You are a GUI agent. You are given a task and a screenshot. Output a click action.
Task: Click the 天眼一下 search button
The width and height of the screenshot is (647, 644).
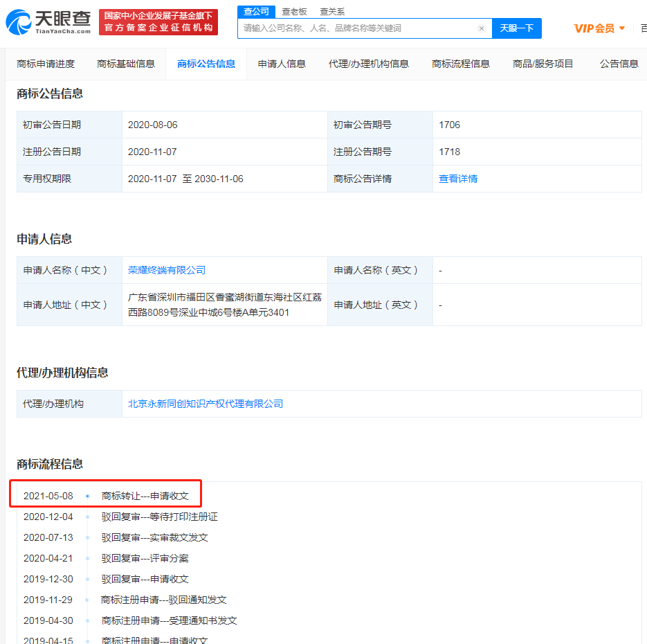click(x=517, y=28)
